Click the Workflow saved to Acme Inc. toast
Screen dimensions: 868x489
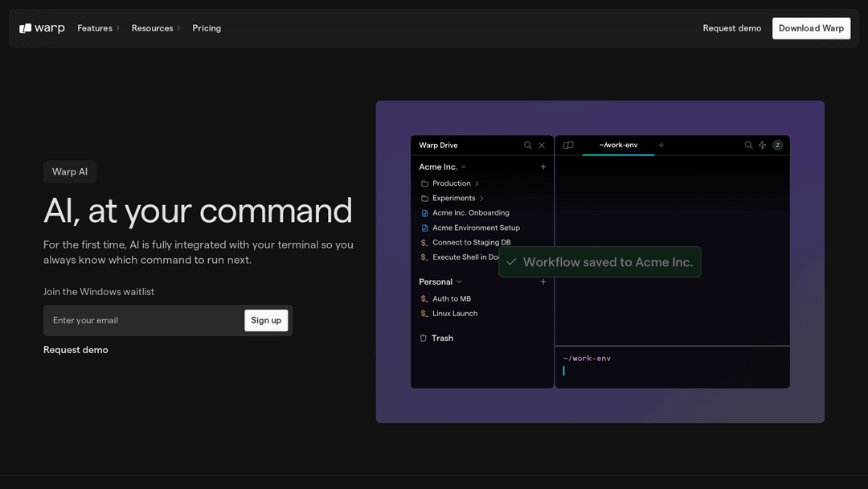click(600, 262)
